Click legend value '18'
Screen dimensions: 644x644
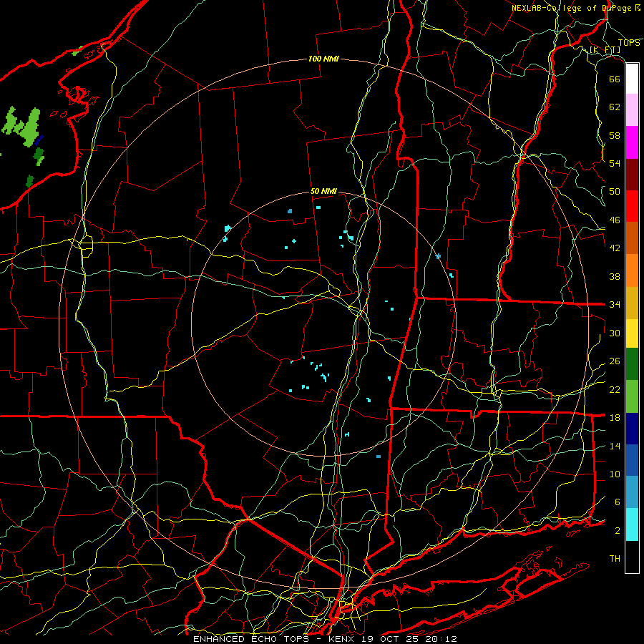[x=615, y=418]
